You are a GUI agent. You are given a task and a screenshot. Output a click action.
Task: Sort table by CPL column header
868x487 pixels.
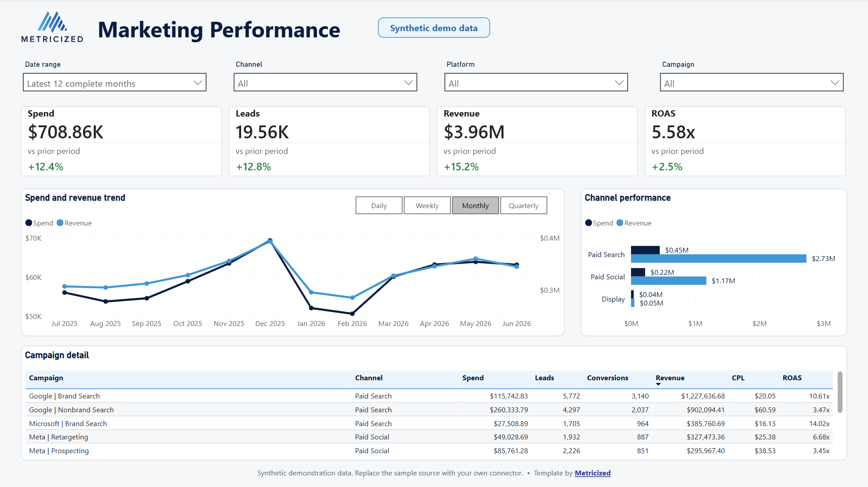(x=738, y=378)
